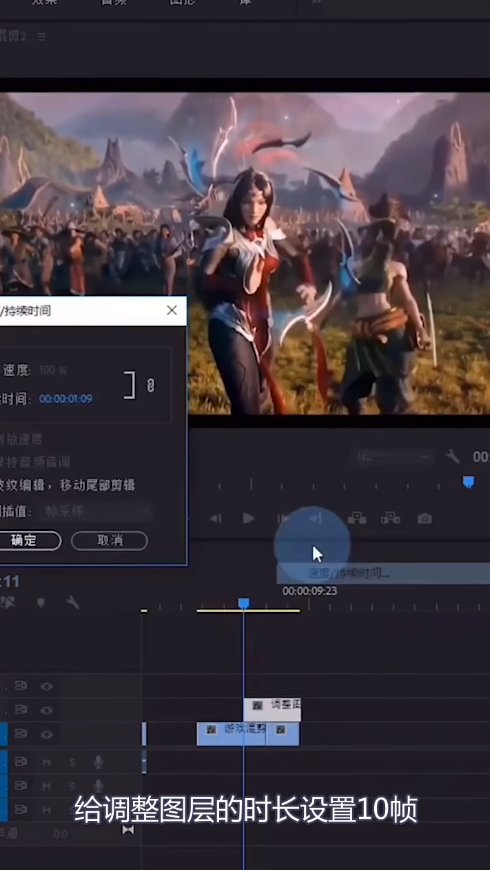Open the 帧采样 time interpolation dropdown

95,511
